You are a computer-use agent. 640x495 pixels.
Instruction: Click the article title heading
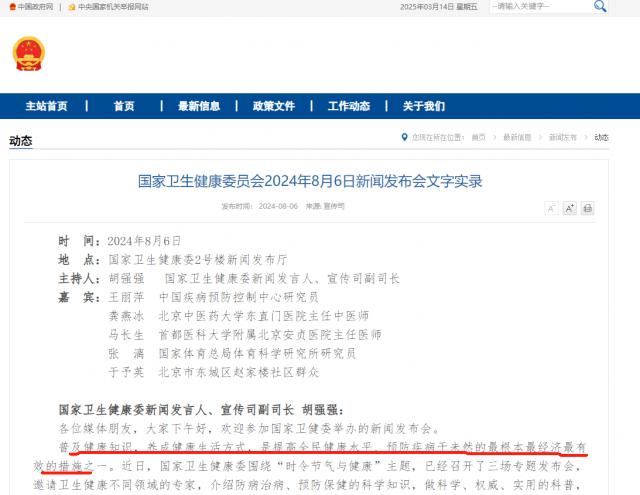[310, 181]
